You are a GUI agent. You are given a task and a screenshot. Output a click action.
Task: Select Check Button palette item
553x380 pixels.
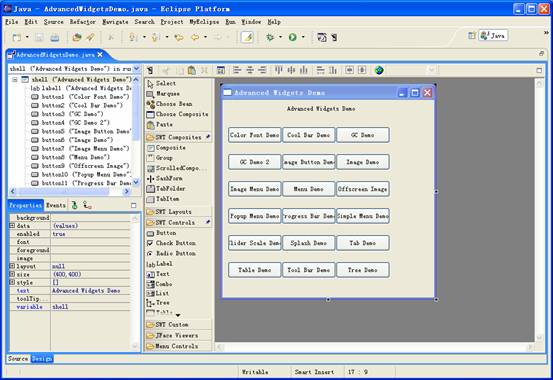tap(171, 243)
